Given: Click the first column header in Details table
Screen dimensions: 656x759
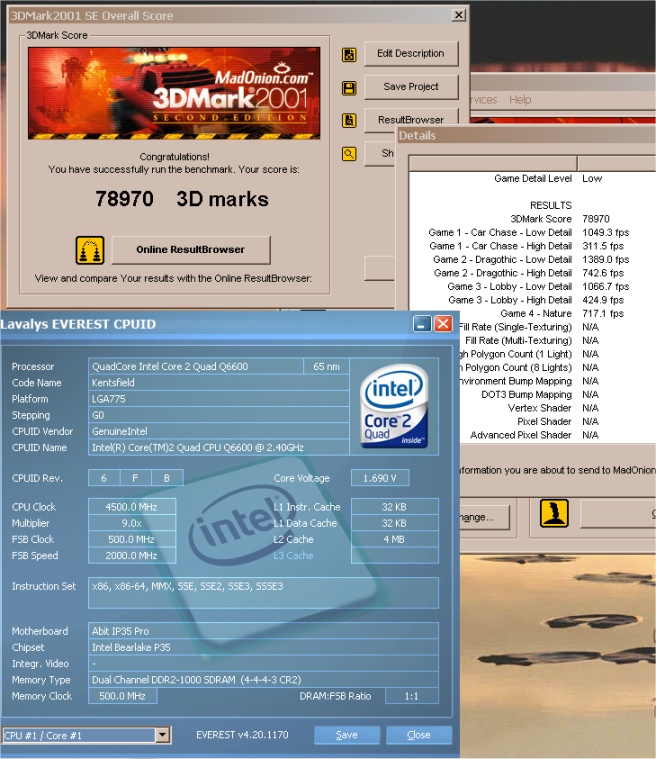Looking at the screenshot, I should (493, 164).
